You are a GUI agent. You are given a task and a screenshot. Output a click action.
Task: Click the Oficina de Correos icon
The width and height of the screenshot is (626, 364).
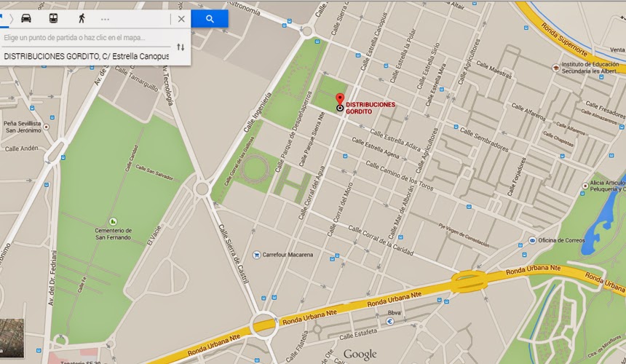tap(532, 240)
